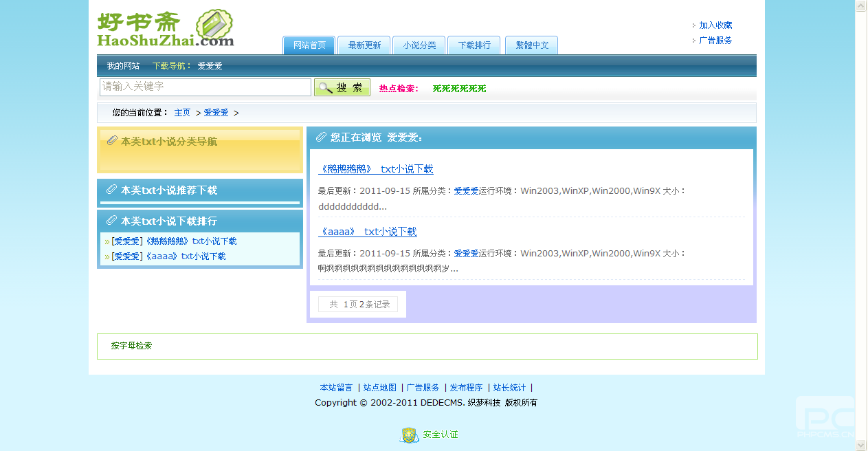Click 按字母检索 text
The height and width of the screenshot is (451, 868).
click(x=132, y=346)
